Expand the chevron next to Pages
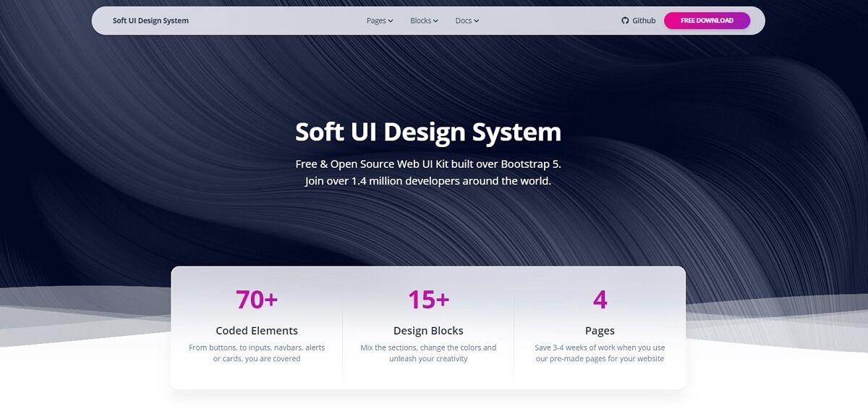 (x=391, y=21)
